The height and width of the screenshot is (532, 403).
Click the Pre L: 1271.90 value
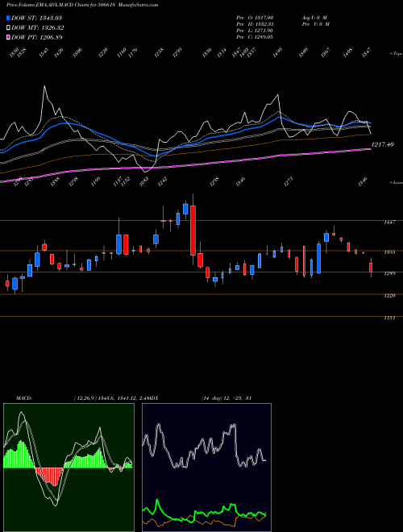point(255,31)
